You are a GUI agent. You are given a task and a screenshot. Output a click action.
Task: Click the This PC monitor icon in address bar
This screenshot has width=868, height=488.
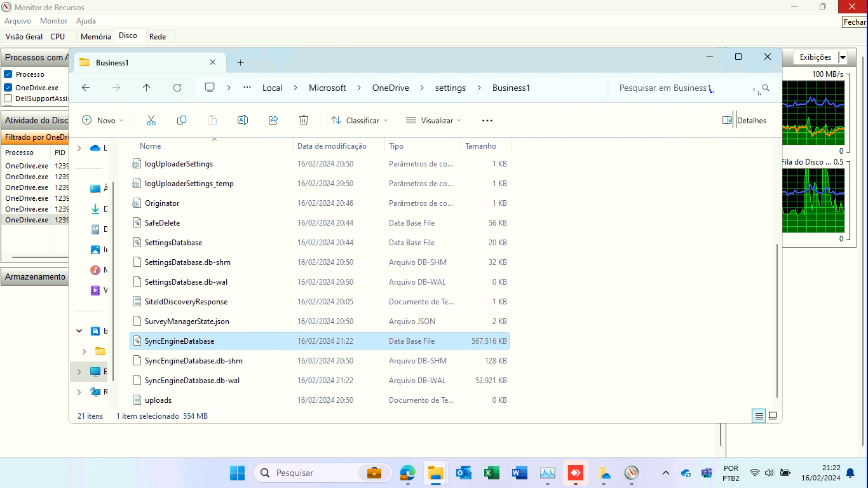click(210, 88)
